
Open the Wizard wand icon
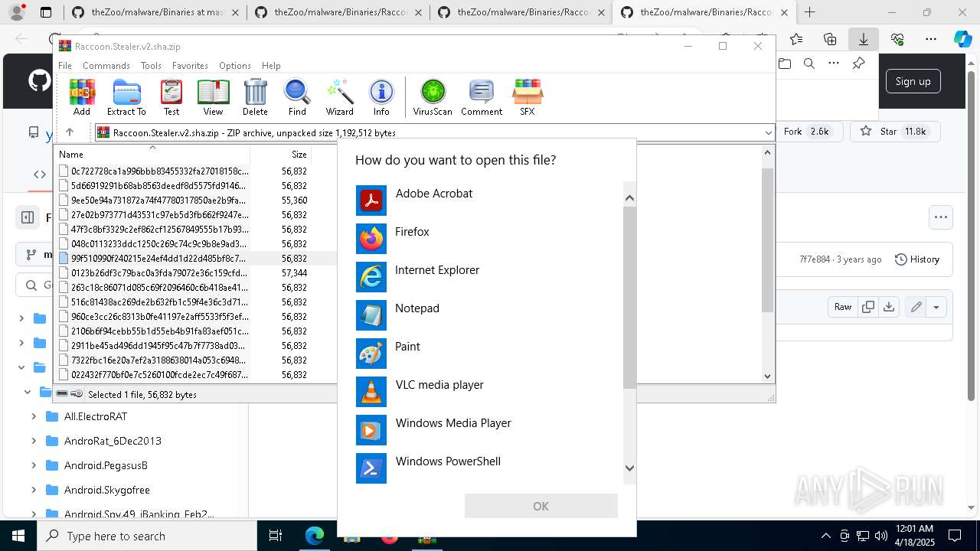(x=339, y=97)
